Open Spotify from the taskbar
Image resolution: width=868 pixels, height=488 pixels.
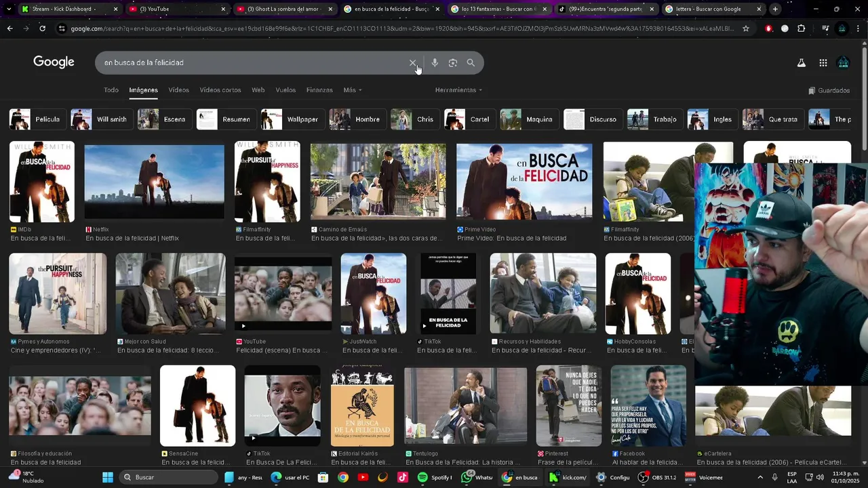(x=435, y=477)
